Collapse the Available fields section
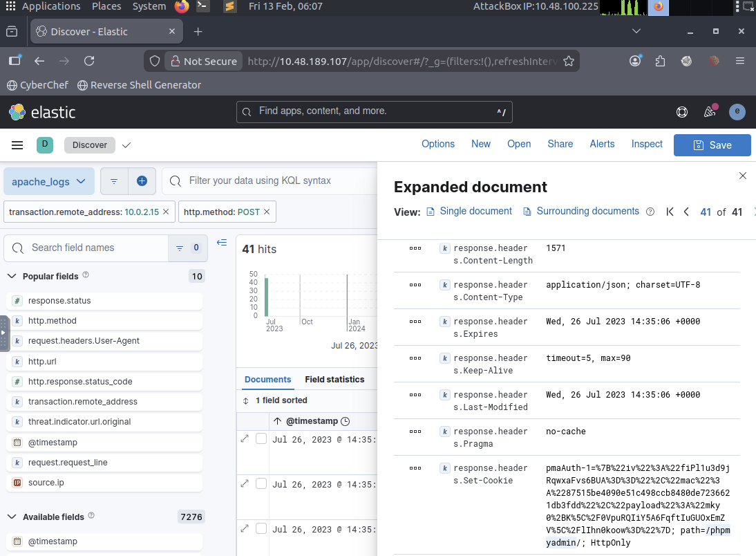The width and height of the screenshot is (756, 556). (x=12, y=517)
